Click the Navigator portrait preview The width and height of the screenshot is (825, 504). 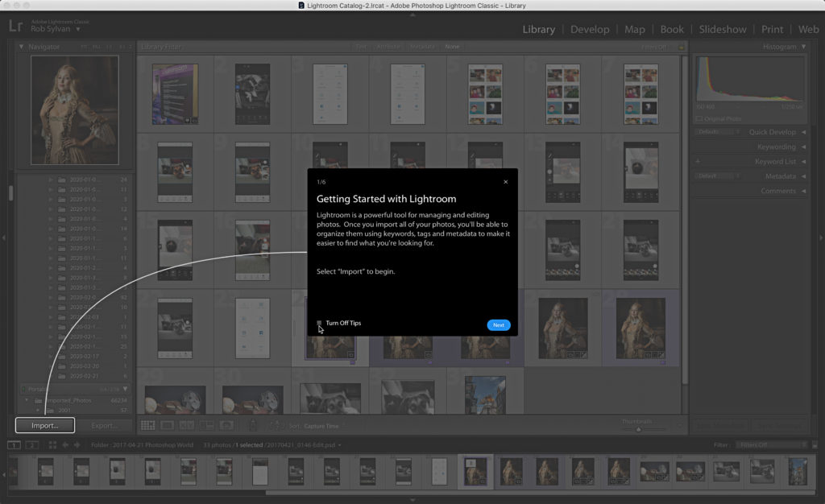[x=75, y=110]
